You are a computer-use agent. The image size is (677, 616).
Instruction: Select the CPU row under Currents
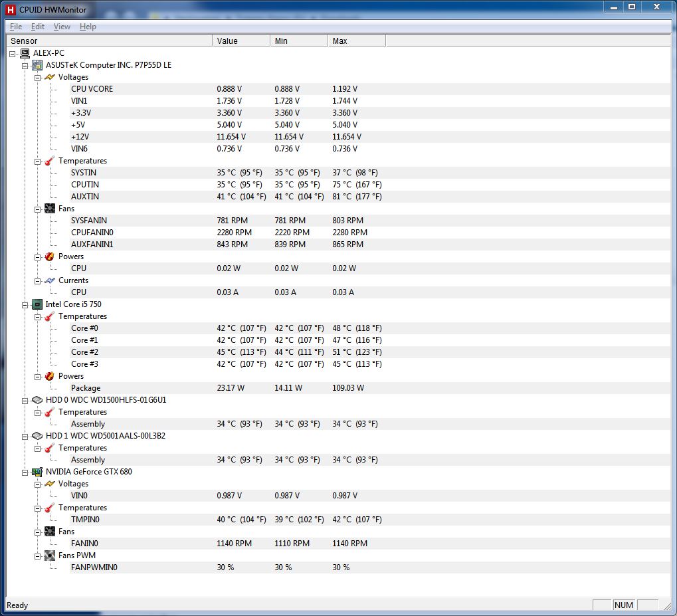click(x=371, y=292)
